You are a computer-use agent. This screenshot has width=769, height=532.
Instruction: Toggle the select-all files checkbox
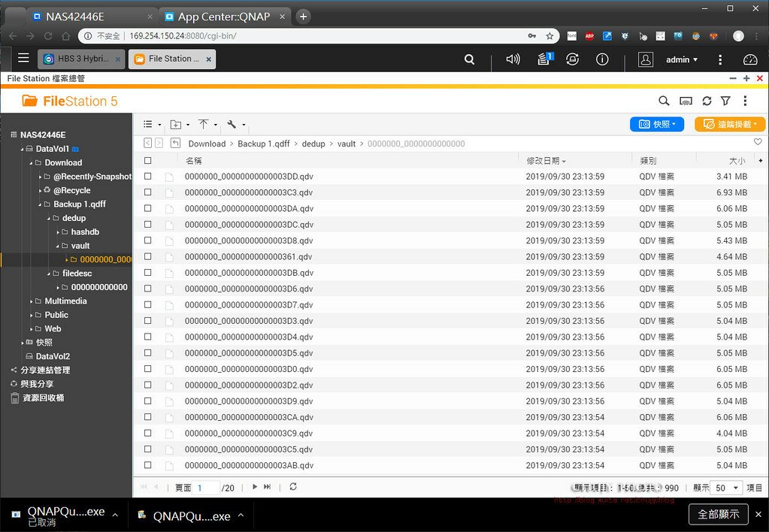pyautogui.click(x=147, y=160)
